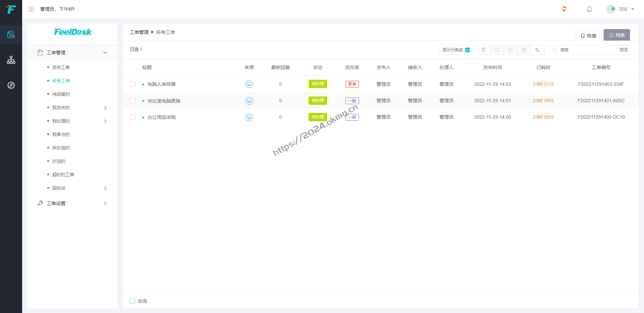Toggle the 显示已完成 checkbox
This screenshot has width=644, height=313.
pyautogui.click(x=468, y=50)
